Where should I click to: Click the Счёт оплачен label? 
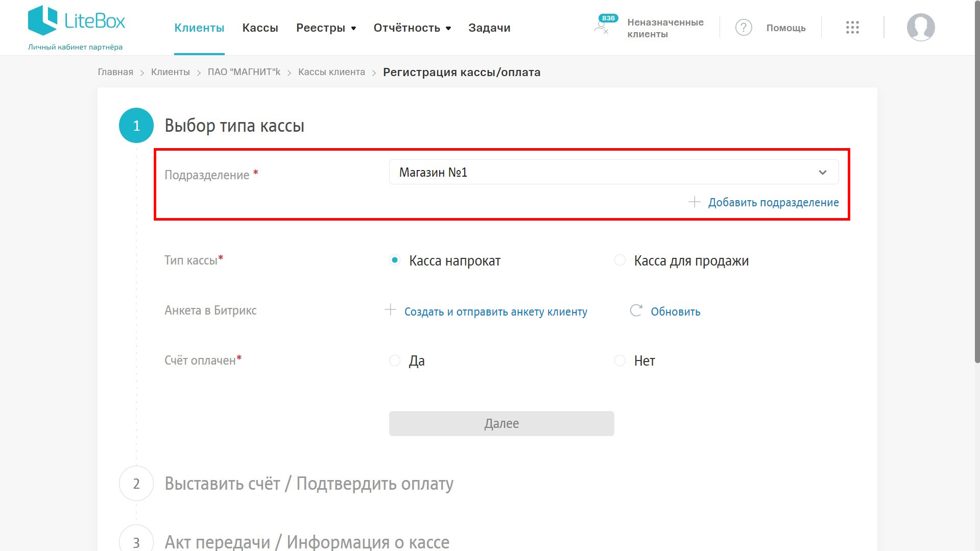click(200, 361)
